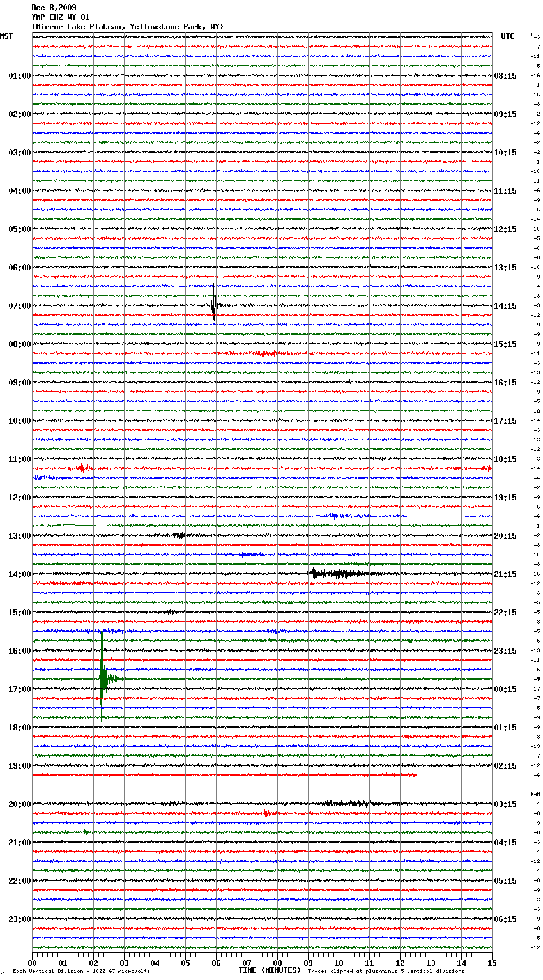Click the 07:00 MST row label
The width and height of the screenshot is (543, 980).
click(x=20, y=306)
